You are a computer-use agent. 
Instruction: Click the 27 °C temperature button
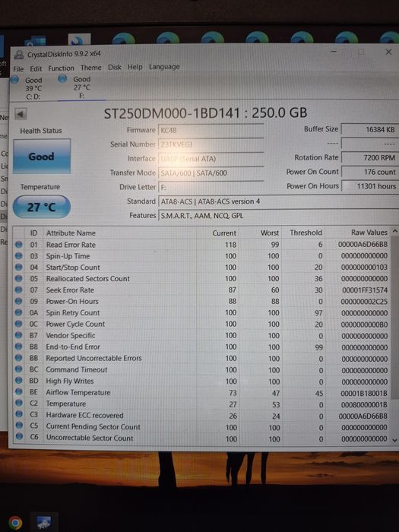42,207
